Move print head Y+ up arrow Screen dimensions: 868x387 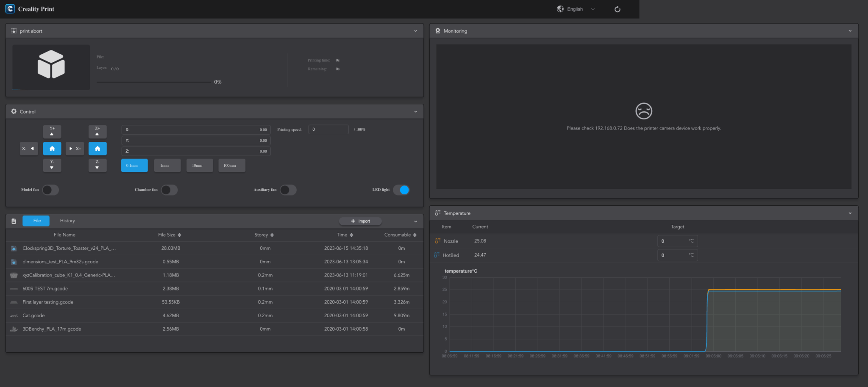[x=52, y=132]
